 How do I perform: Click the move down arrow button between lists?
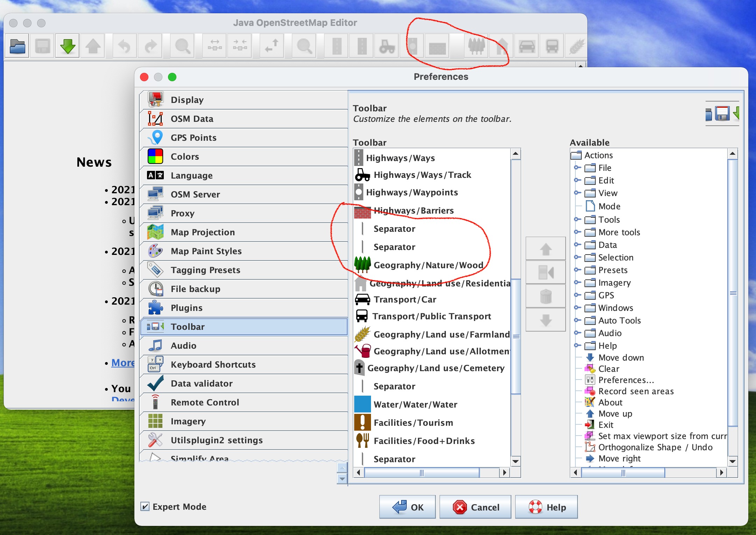pyautogui.click(x=545, y=320)
